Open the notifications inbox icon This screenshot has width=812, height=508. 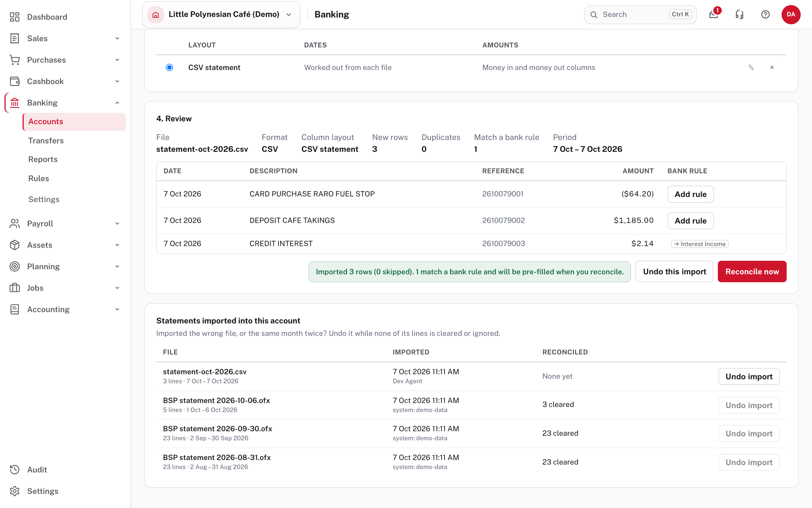714,14
